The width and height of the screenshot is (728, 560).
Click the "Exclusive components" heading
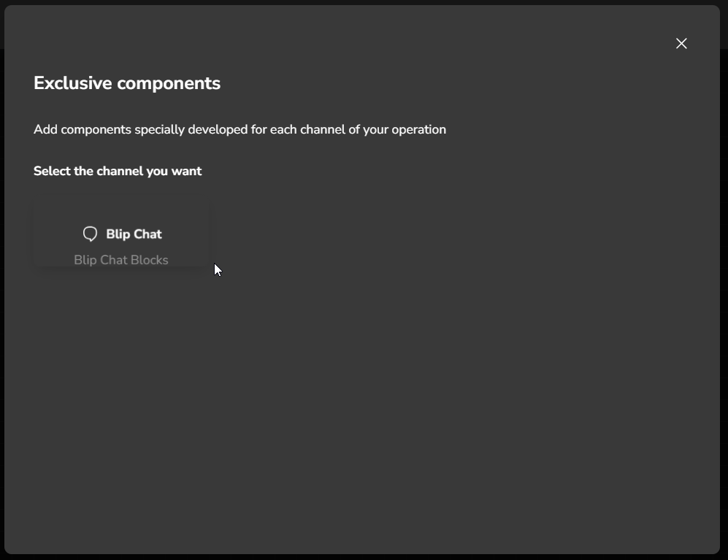(x=127, y=83)
